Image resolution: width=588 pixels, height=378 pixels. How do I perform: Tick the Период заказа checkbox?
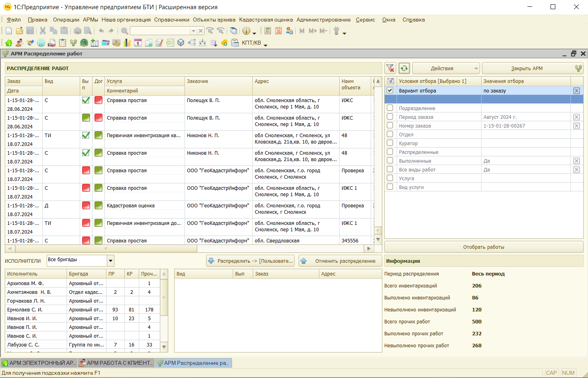[390, 117]
